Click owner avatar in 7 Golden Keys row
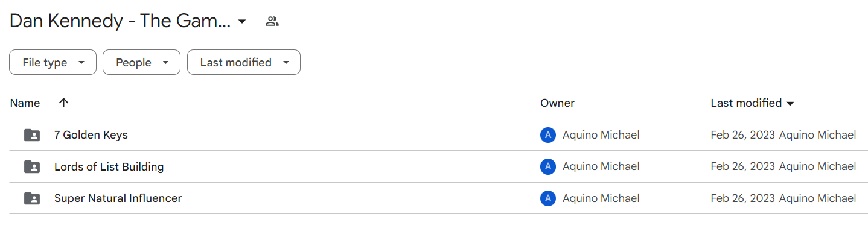Image resolution: width=868 pixels, height=237 pixels. 548,135
